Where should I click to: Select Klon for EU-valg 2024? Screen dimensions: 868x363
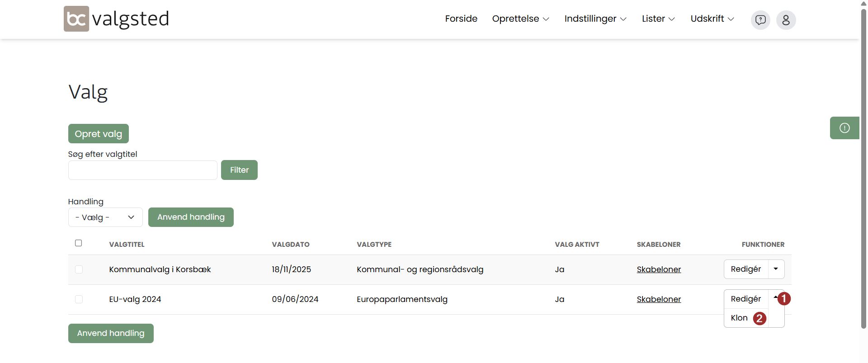pyautogui.click(x=739, y=318)
